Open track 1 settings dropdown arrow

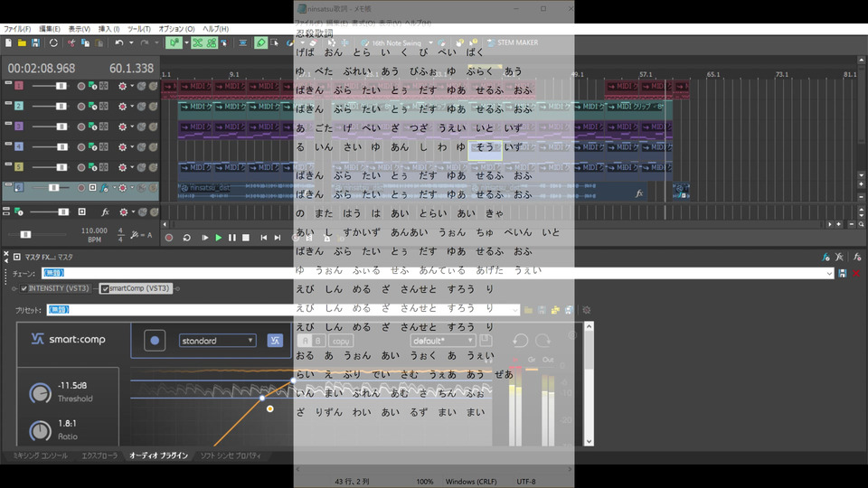132,87
